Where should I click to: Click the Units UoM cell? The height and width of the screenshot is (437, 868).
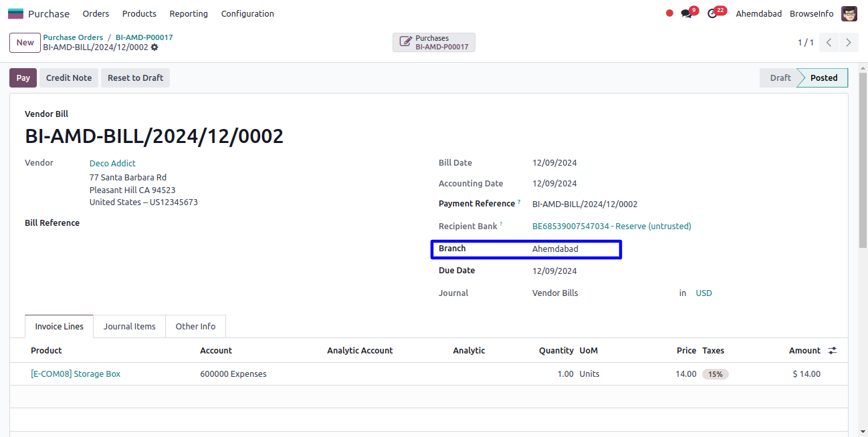(589, 374)
